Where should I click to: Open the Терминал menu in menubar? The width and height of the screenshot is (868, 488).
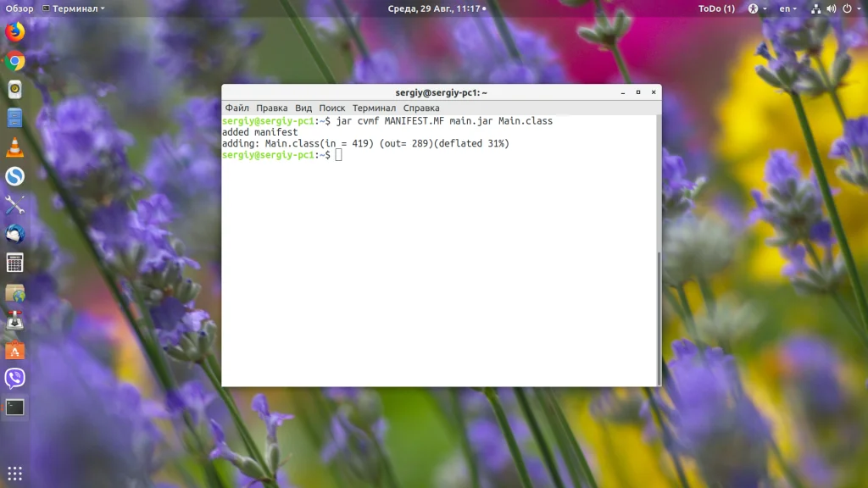pos(374,108)
